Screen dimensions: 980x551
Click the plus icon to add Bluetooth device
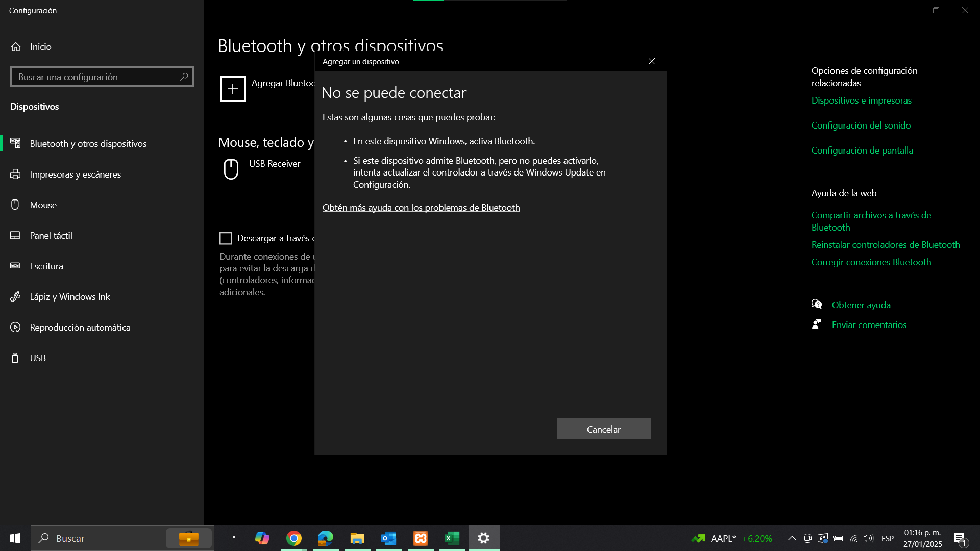(x=232, y=89)
